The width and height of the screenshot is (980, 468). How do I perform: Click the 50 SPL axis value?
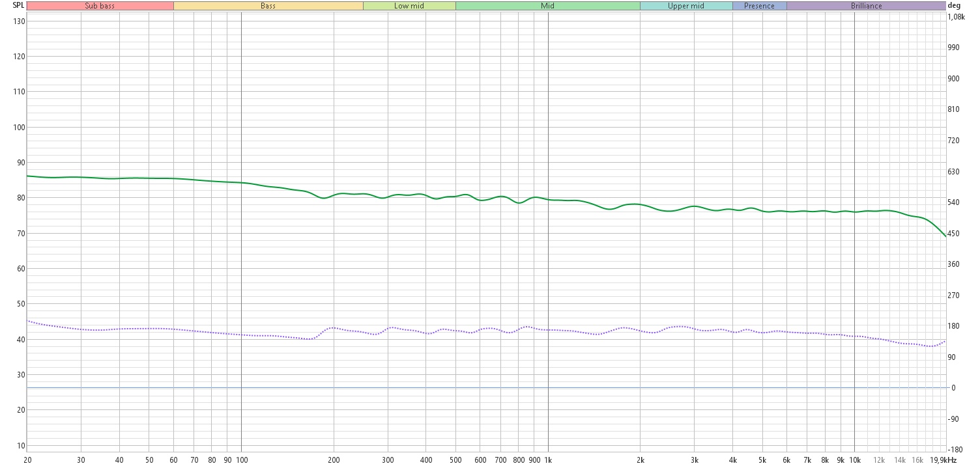pyautogui.click(x=21, y=304)
